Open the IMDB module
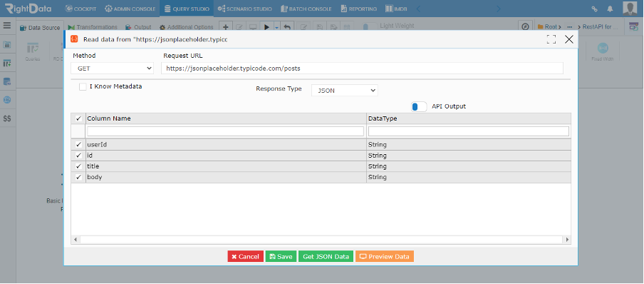 pos(397,9)
